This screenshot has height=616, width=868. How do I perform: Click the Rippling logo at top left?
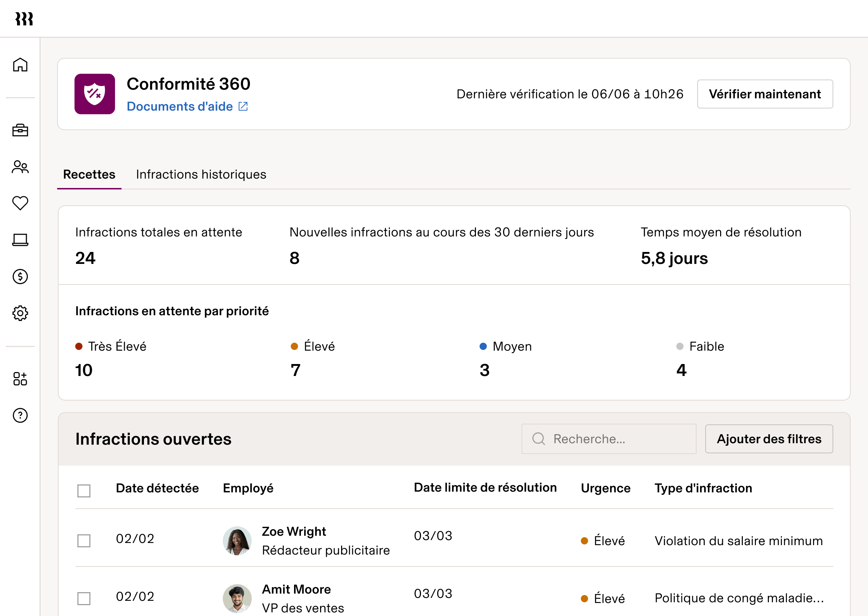pyautogui.click(x=24, y=18)
